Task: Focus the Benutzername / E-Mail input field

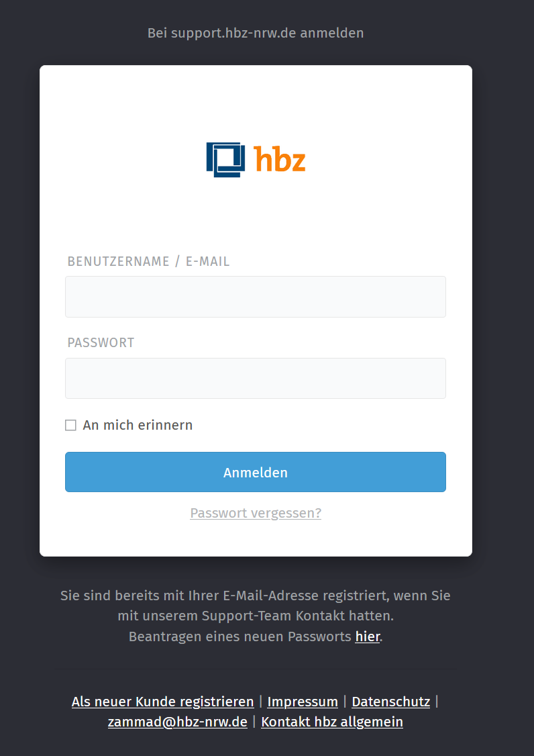Action: pos(256,297)
